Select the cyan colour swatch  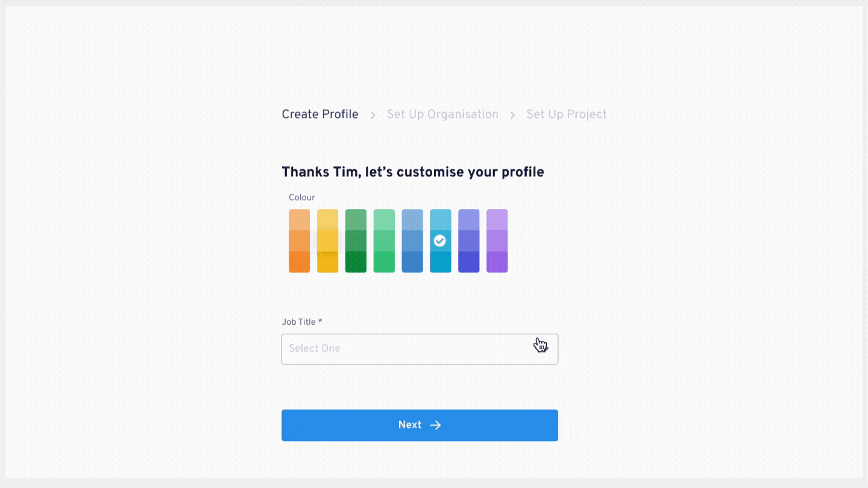click(x=441, y=241)
